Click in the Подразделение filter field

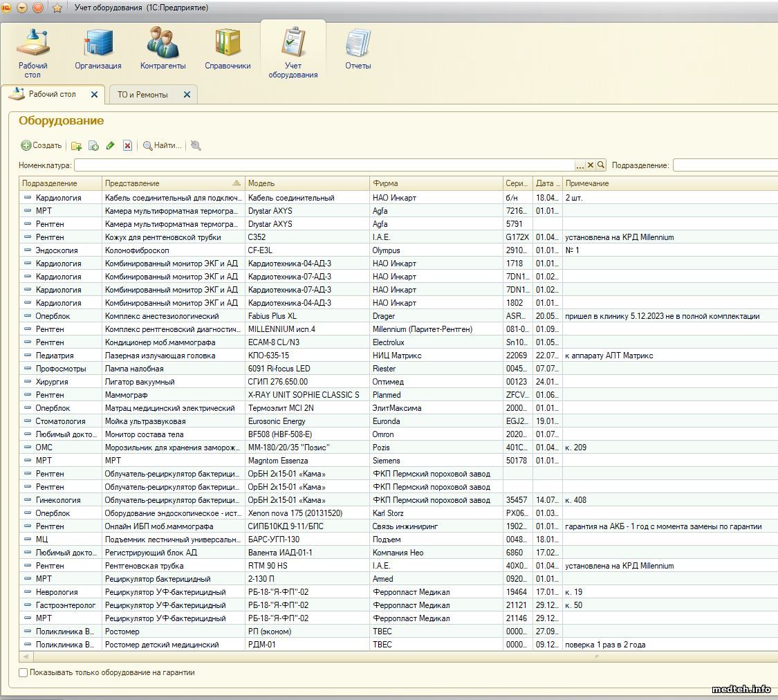pos(725,165)
